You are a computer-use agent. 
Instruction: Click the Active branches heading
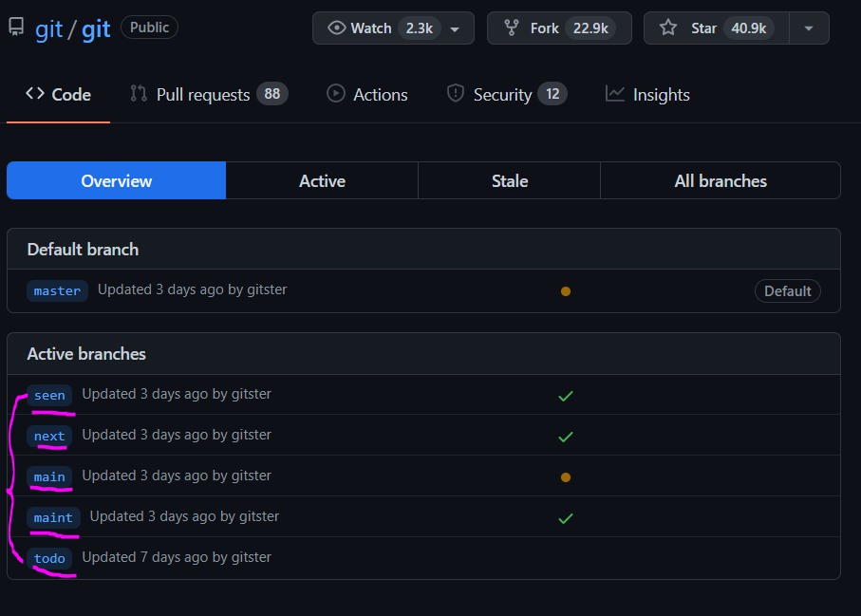click(86, 354)
